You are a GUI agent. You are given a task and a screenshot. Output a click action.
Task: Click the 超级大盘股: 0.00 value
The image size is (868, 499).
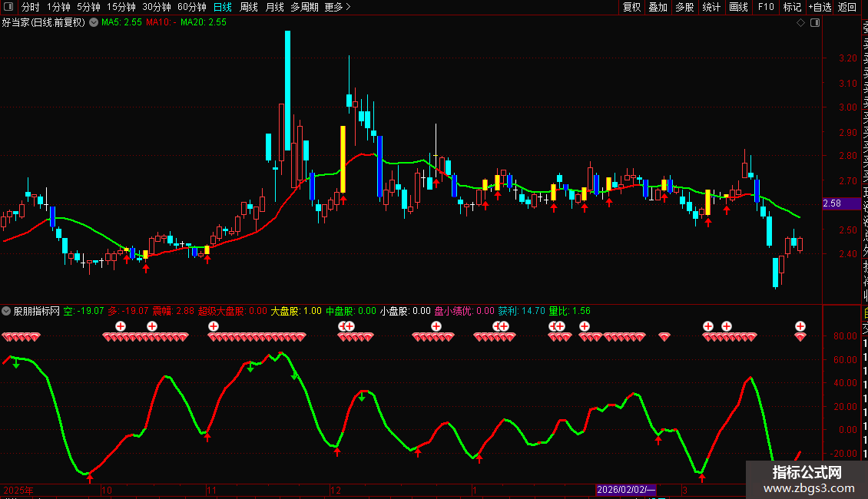point(233,311)
